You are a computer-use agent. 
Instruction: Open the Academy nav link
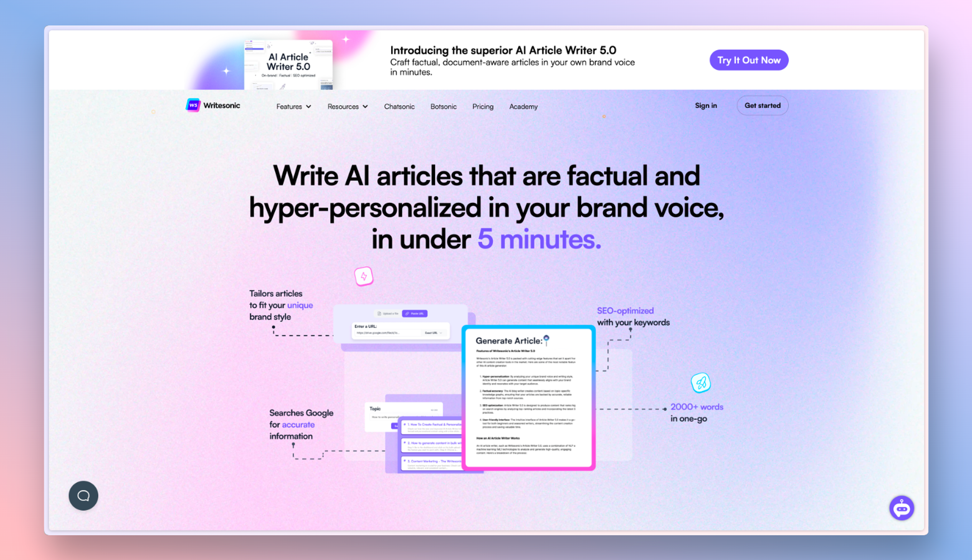[523, 106]
